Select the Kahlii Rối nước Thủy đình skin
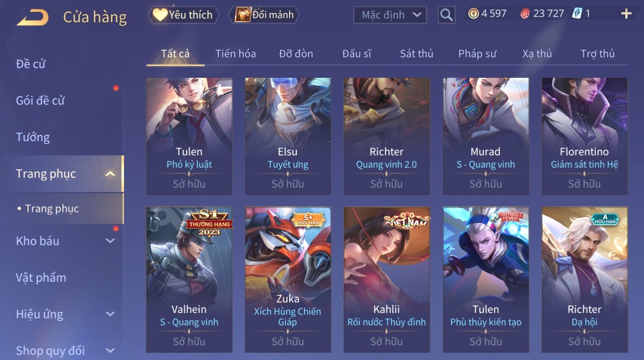This screenshot has width=644, height=360. [x=386, y=280]
